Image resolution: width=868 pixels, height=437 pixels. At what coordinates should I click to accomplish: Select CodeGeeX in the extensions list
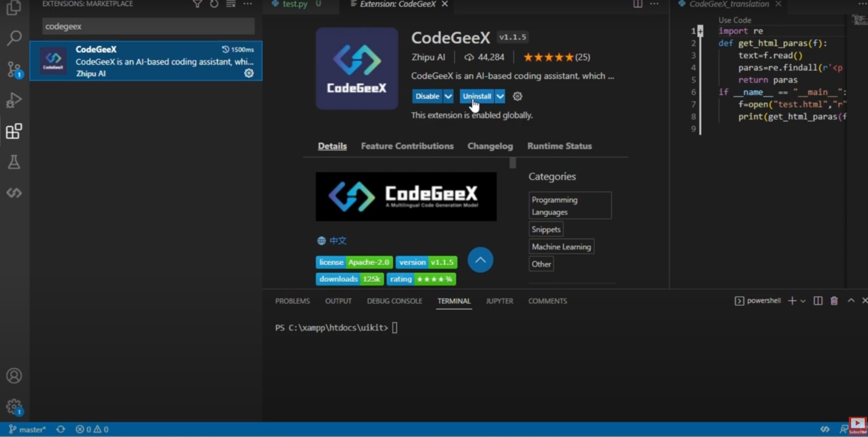(x=146, y=61)
